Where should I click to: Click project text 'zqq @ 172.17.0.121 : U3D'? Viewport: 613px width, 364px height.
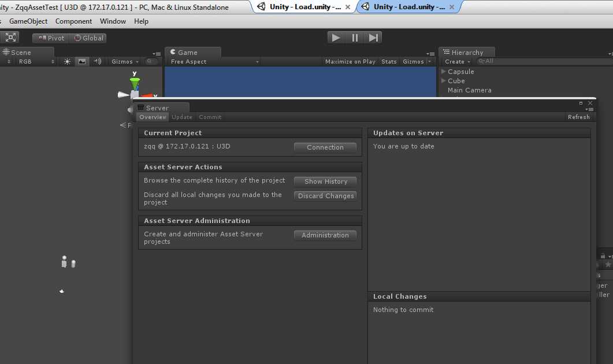(x=187, y=146)
